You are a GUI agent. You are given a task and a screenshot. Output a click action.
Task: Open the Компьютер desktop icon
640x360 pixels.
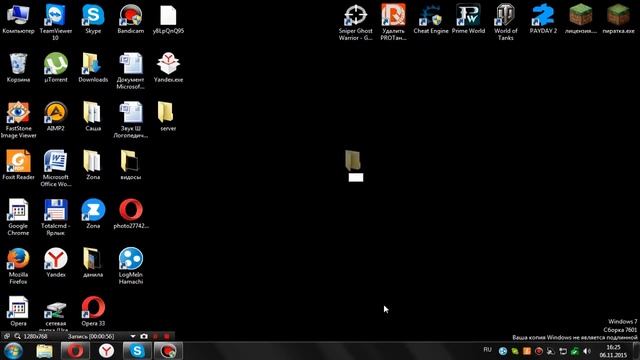18,19
